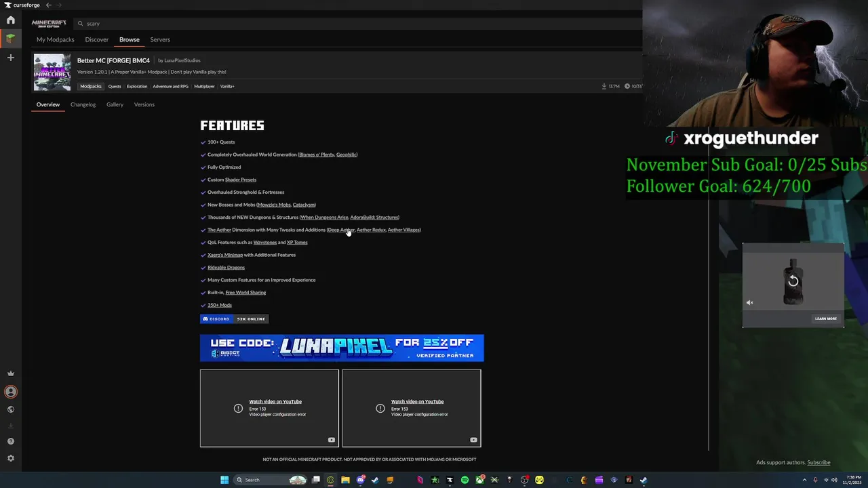The width and height of the screenshot is (868, 488).
Task: Select the Minecraft grass block game icon
Action: pos(11,39)
